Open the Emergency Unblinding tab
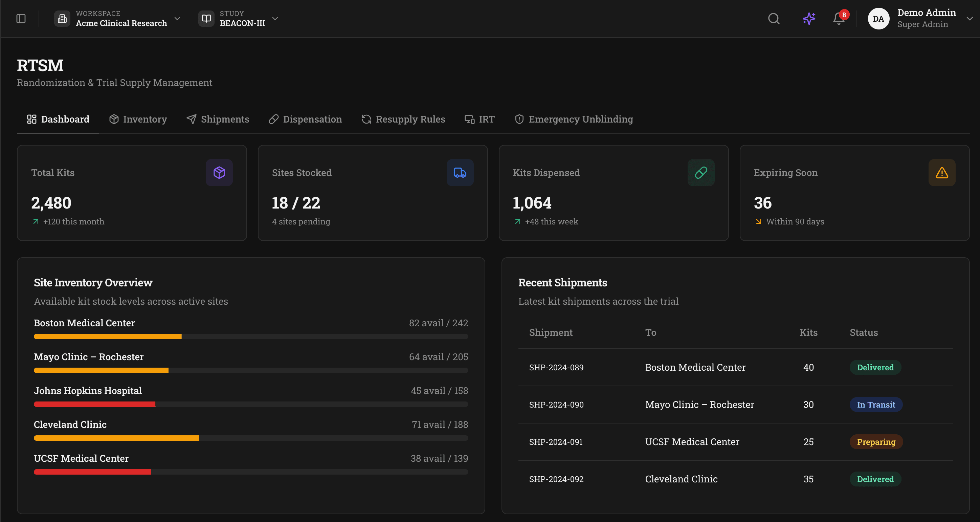The image size is (980, 522). [574, 119]
